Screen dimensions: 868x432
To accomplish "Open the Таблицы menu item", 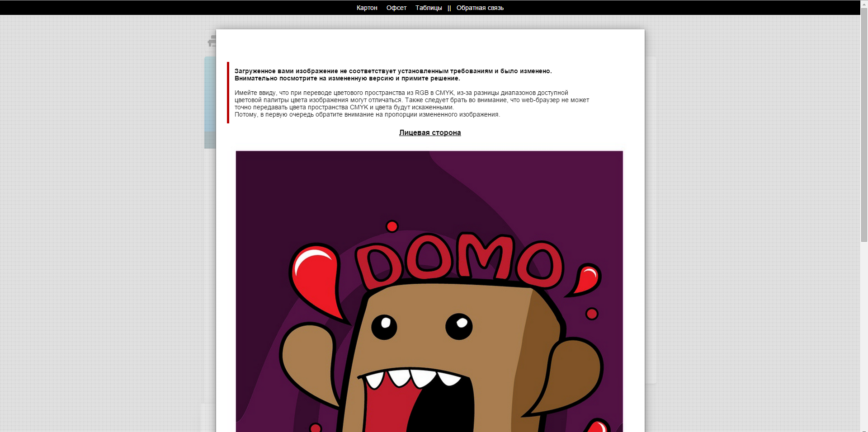I will tap(429, 8).
